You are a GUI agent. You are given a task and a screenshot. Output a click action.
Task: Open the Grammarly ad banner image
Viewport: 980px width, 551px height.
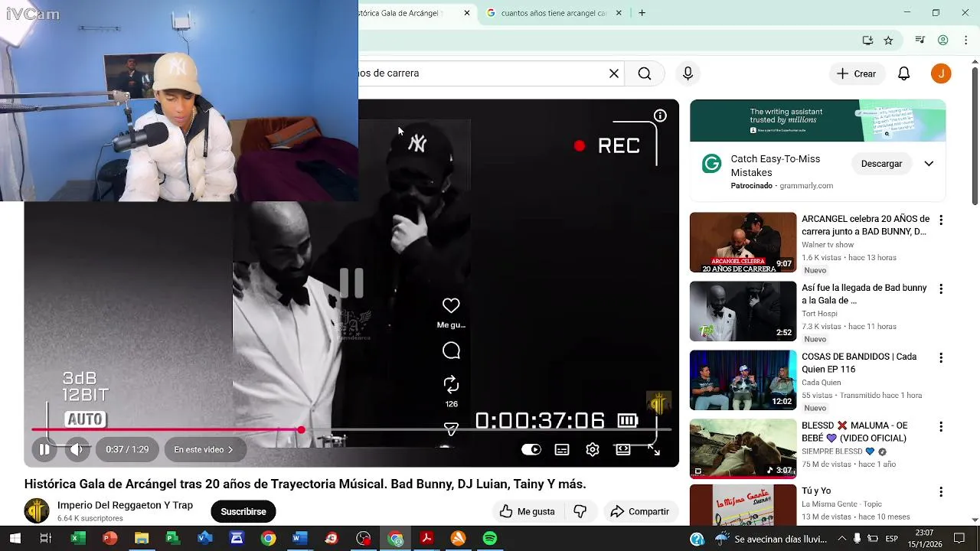click(x=818, y=121)
